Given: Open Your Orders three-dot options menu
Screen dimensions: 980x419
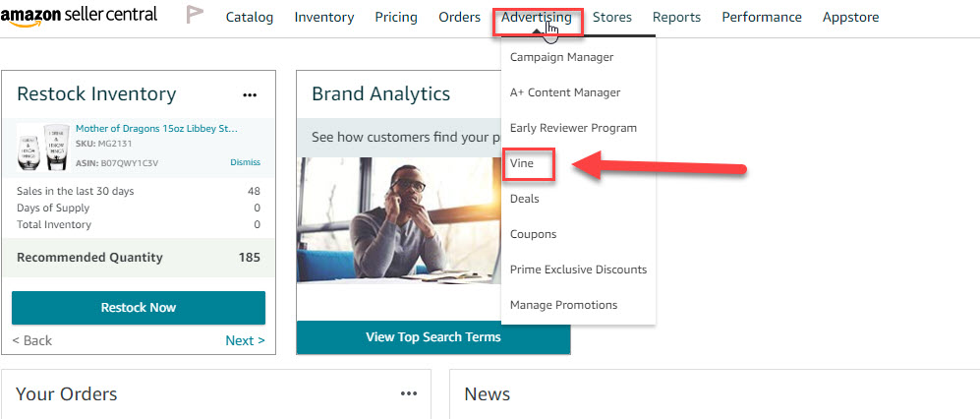Looking at the screenshot, I should (409, 393).
